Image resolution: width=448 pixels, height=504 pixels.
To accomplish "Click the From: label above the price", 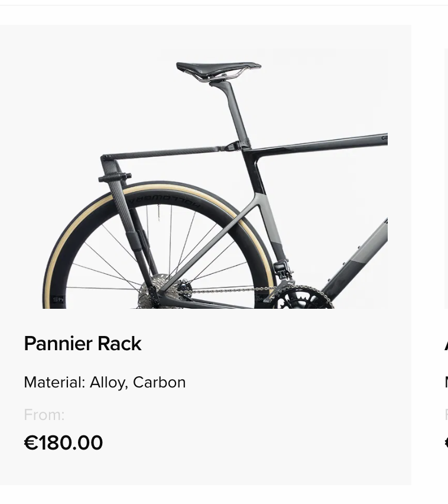I will pos(44,415).
